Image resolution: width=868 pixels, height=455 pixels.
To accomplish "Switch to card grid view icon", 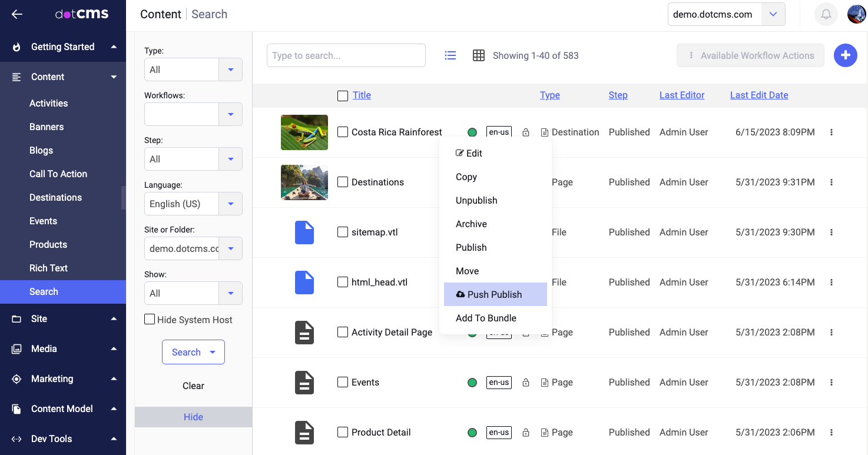I will pos(479,55).
